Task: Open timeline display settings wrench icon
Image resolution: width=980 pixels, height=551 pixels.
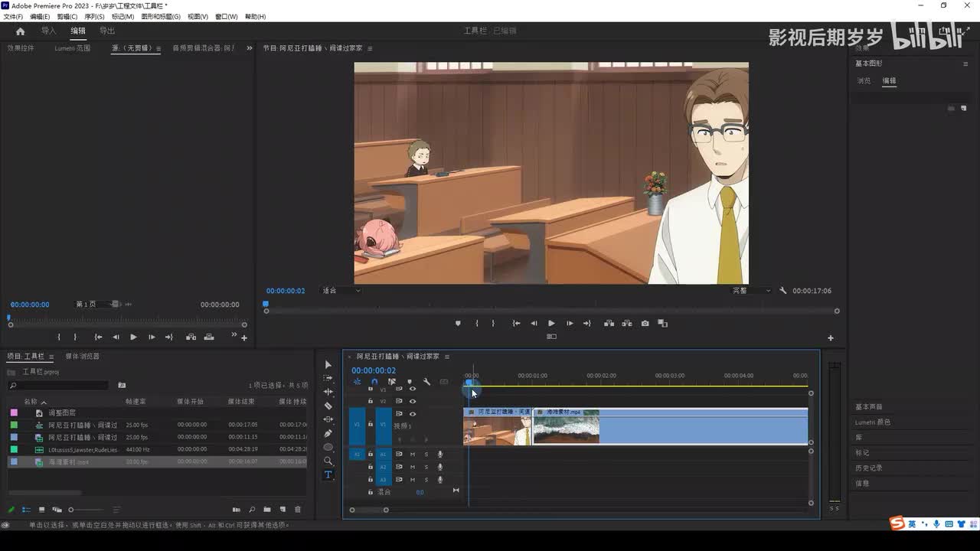Action: pyautogui.click(x=426, y=382)
